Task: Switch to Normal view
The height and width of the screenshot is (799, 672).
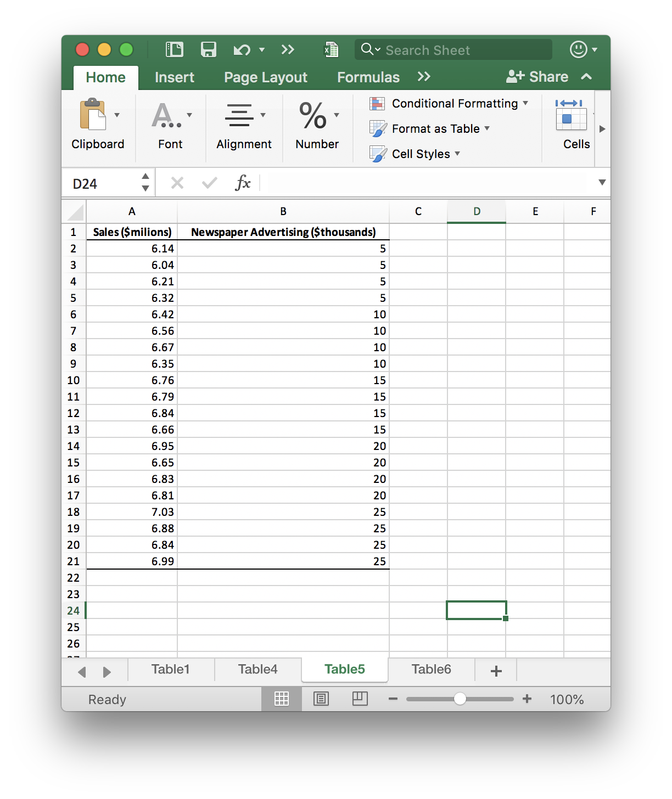Action: coord(282,699)
